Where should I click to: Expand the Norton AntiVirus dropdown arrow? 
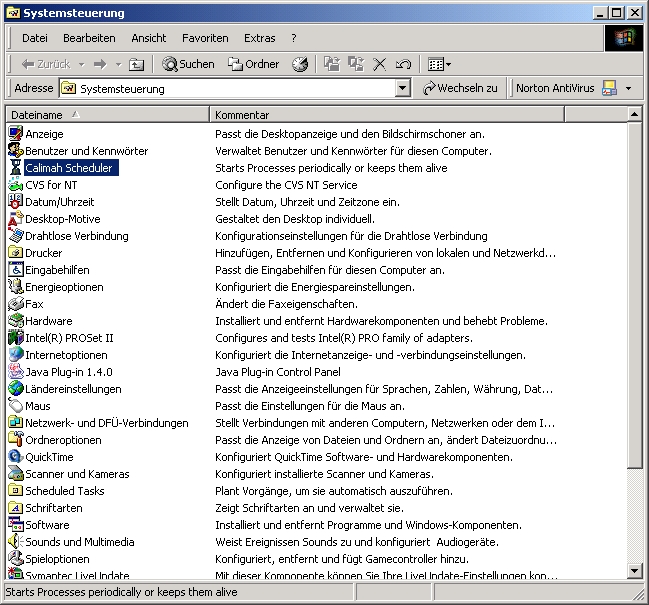pyautogui.click(x=628, y=88)
